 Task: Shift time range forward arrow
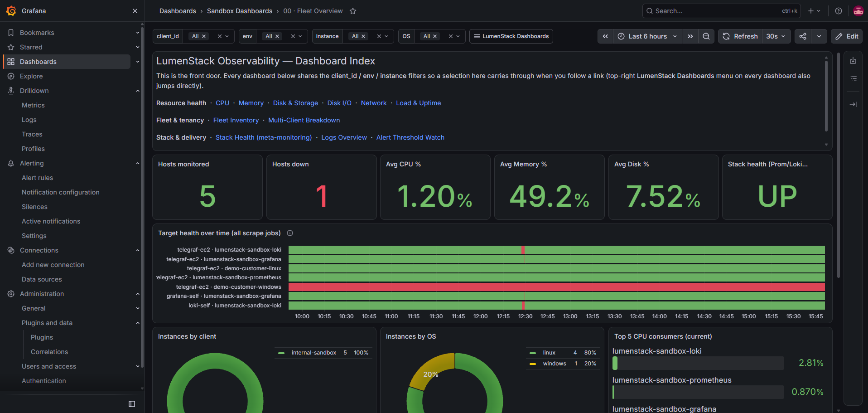[690, 36]
